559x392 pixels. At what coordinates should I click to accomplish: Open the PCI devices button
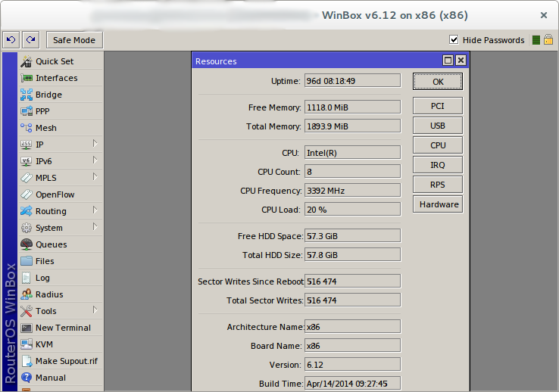(438, 106)
